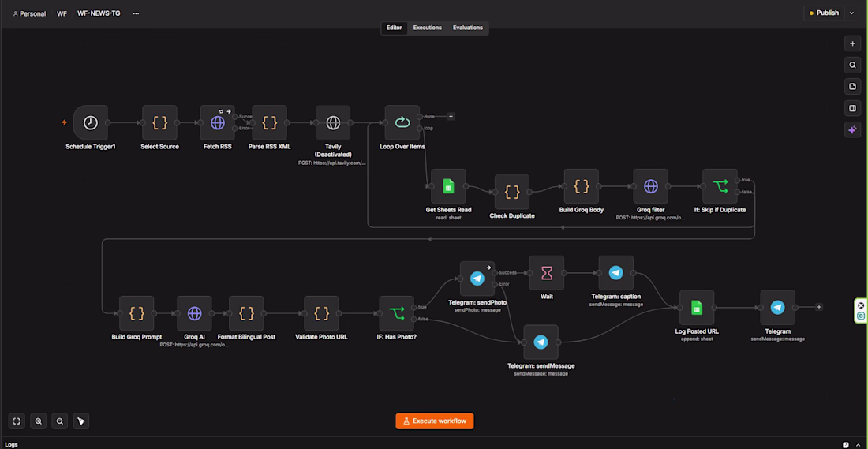The height and width of the screenshot is (449, 868).
Task: Select the If: Skip if Duplicate node
Action: coord(720,186)
